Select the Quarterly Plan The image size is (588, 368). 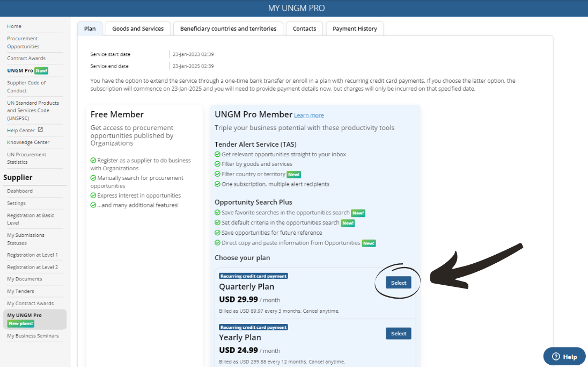[x=398, y=283]
